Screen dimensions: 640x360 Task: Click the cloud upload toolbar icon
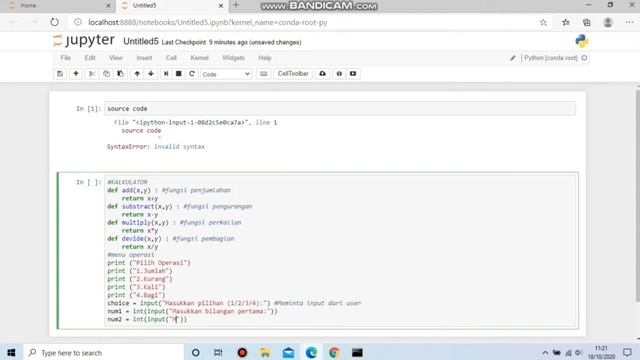[322, 74]
